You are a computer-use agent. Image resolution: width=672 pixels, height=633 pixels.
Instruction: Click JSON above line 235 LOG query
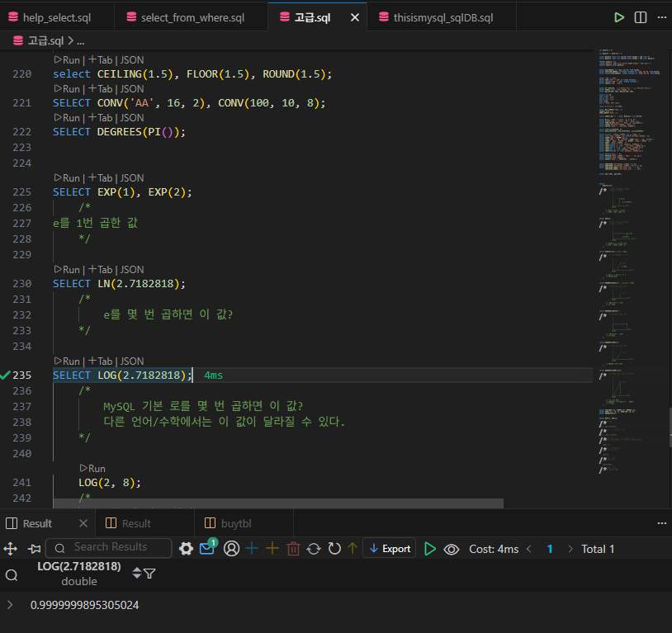(132, 361)
